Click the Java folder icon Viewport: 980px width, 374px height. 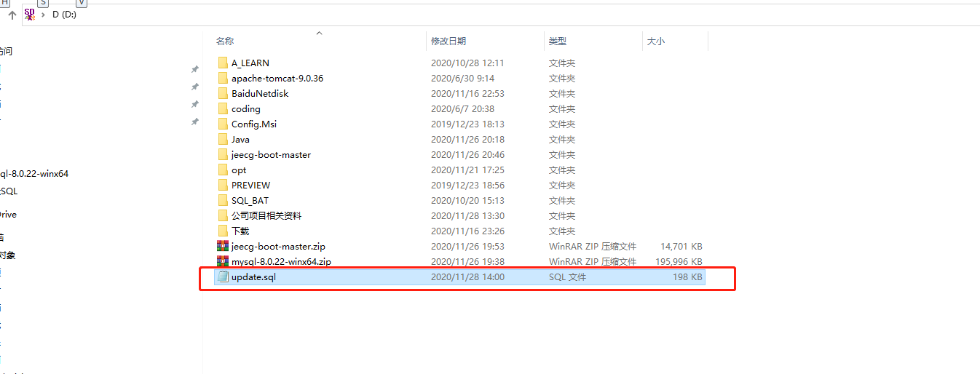223,139
